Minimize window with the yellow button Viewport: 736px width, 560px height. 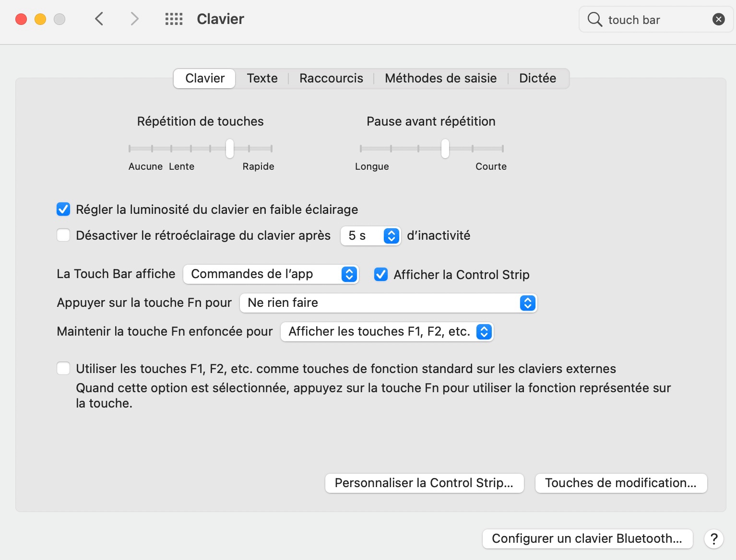40,19
